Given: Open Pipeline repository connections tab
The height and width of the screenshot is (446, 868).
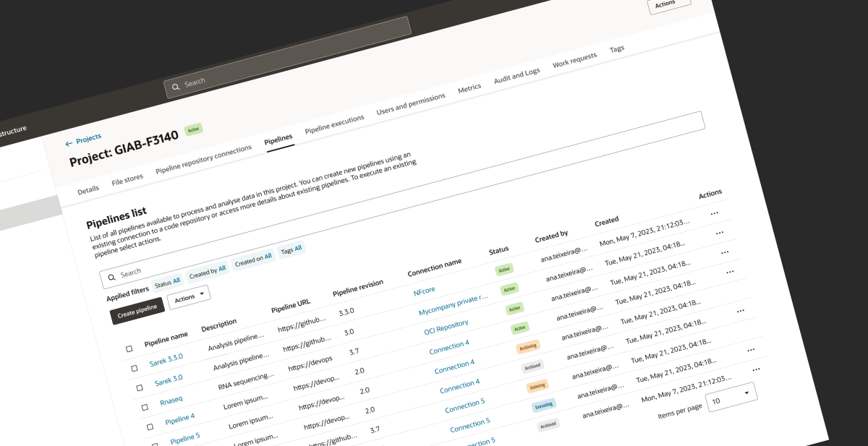Looking at the screenshot, I should click(x=204, y=160).
